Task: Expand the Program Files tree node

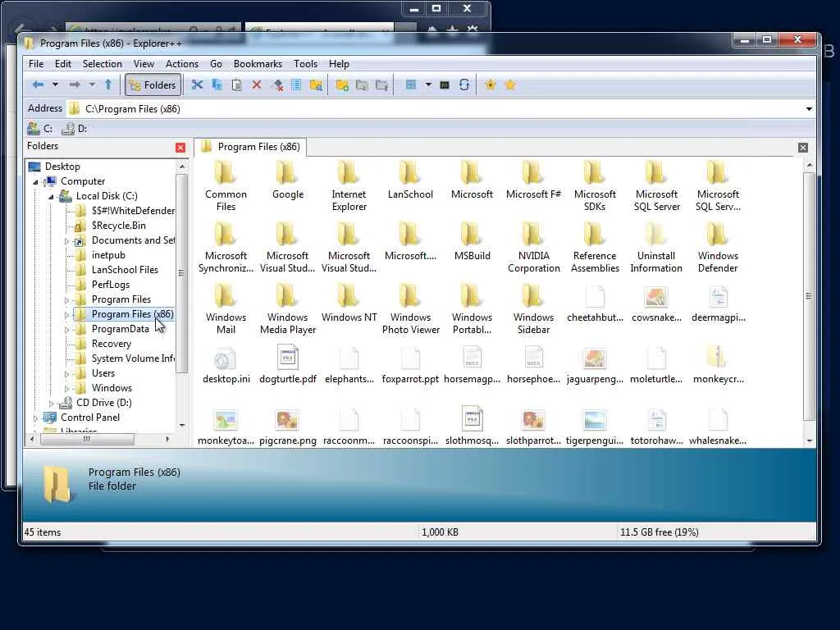Action: 66,300
